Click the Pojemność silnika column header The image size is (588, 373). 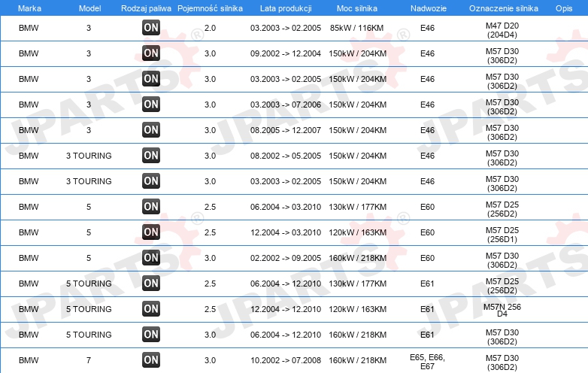click(210, 8)
